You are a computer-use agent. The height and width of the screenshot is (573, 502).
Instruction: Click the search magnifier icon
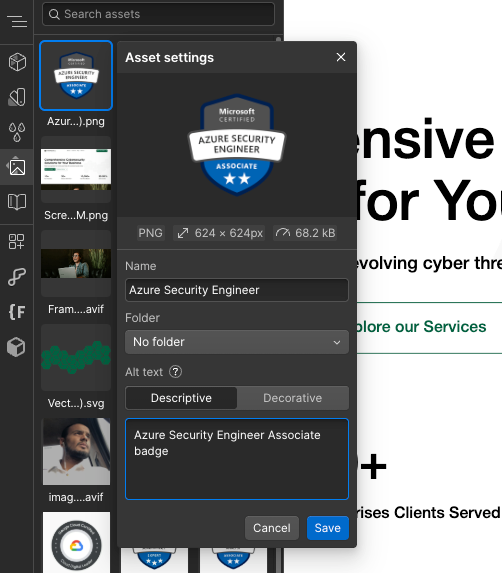tap(54, 14)
